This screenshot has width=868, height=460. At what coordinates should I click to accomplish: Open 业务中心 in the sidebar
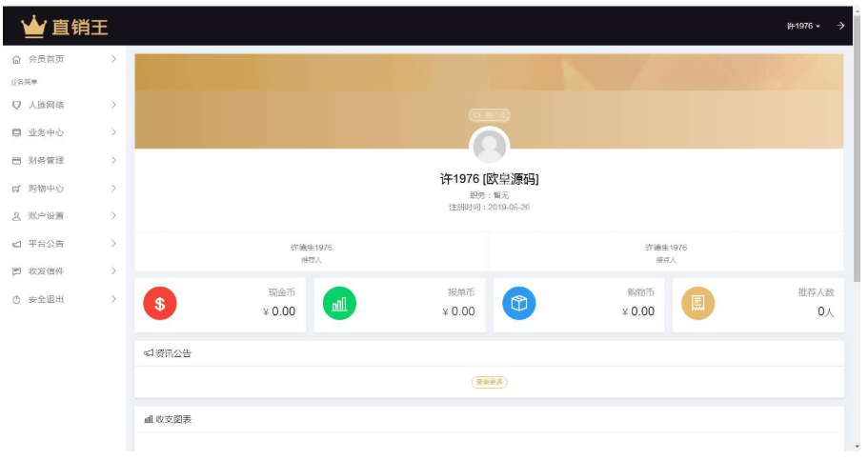point(46,132)
